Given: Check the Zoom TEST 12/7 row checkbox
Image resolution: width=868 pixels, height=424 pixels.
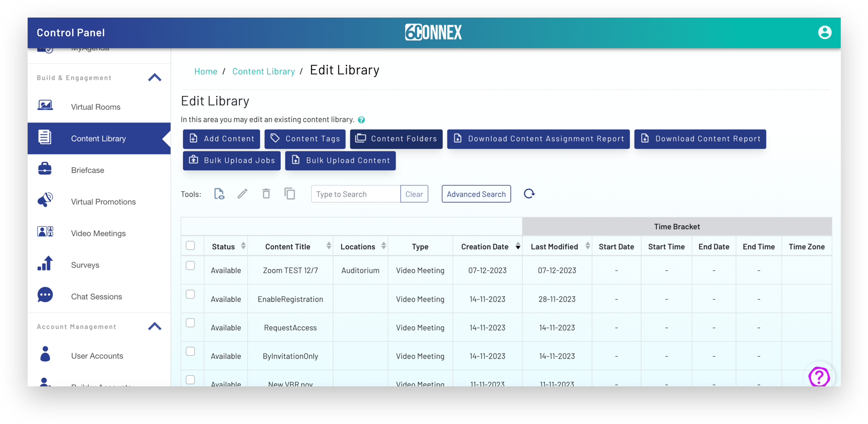Looking at the screenshot, I should pyautogui.click(x=190, y=265).
